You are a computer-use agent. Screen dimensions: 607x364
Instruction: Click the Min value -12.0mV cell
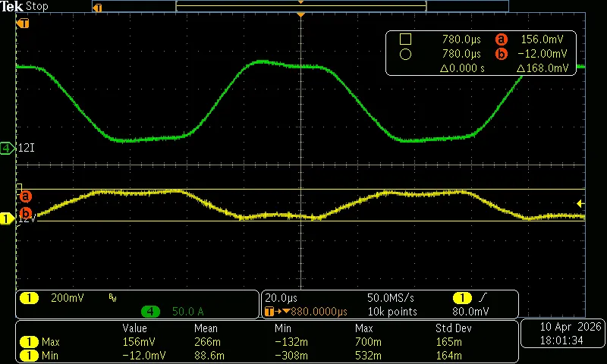(144, 356)
